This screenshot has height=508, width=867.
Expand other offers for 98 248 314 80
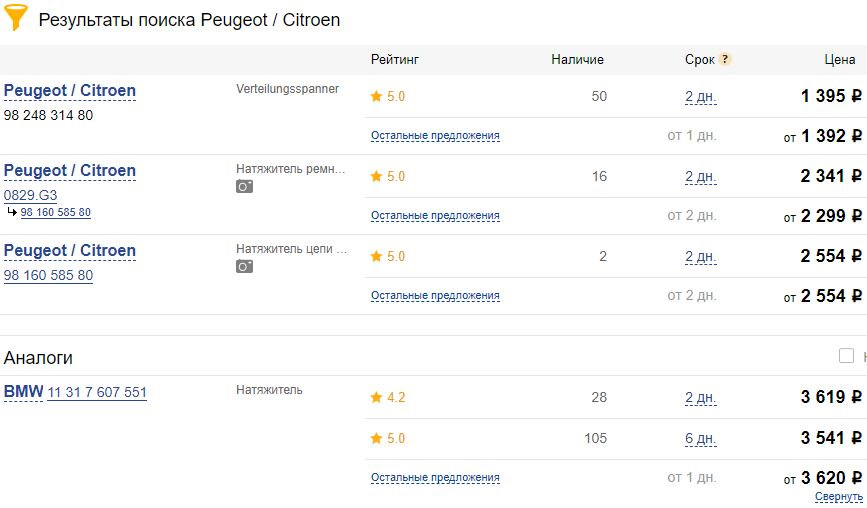point(435,136)
